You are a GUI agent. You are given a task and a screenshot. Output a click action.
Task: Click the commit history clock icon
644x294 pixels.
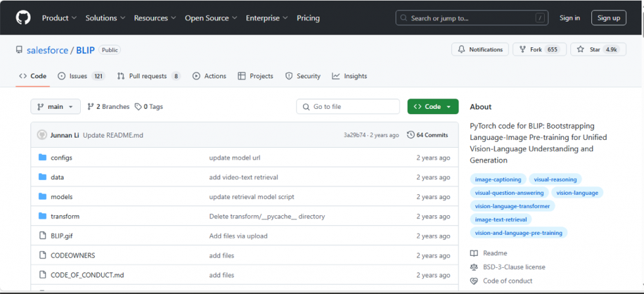click(x=411, y=135)
